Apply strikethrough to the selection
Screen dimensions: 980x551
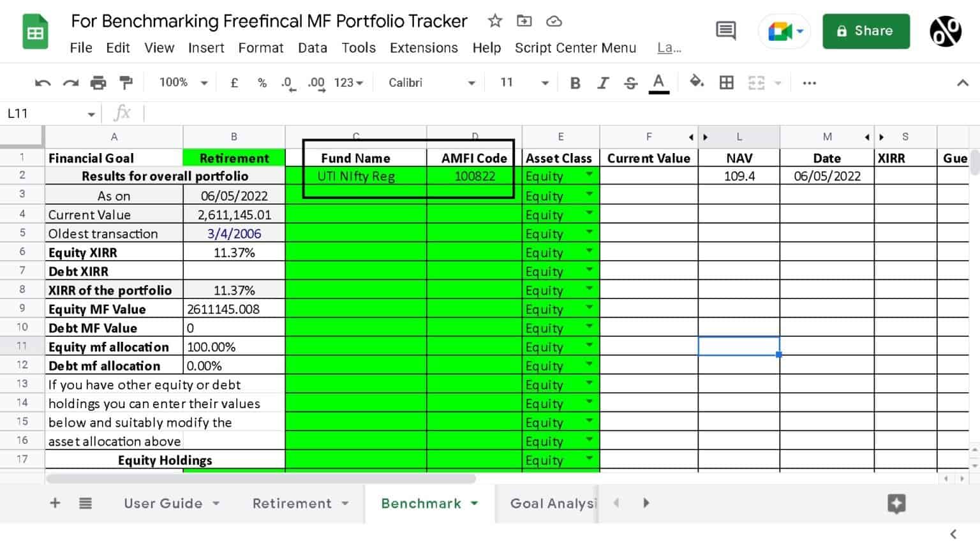pos(630,82)
